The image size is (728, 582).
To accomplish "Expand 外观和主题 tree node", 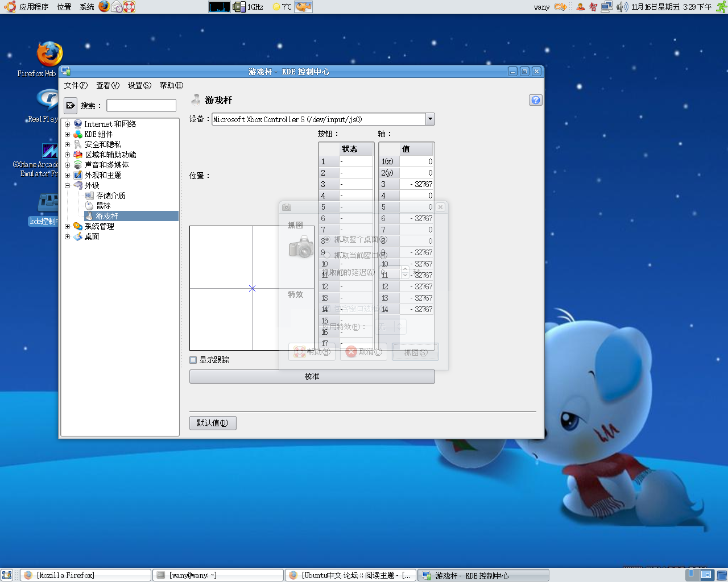I will pos(67,175).
